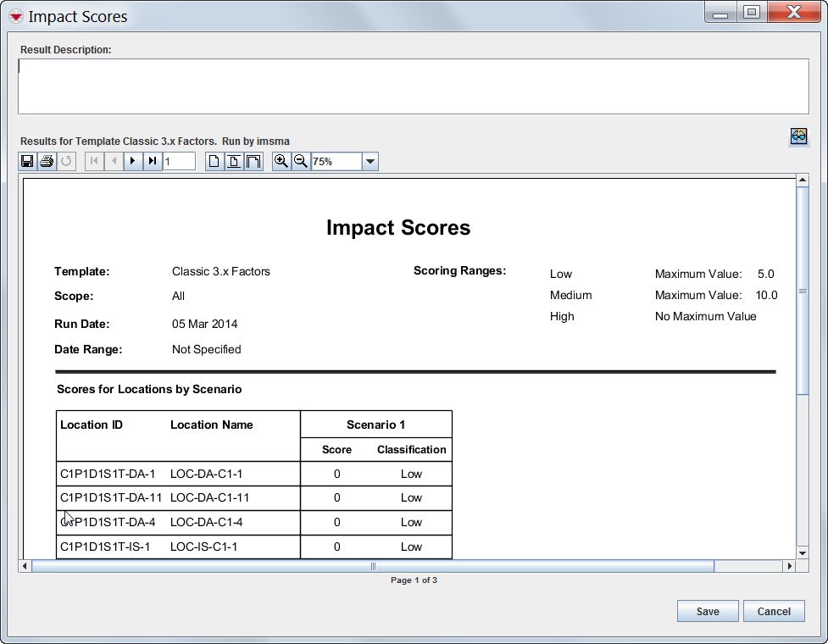Image resolution: width=828 pixels, height=644 pixels.
Task: Click the glasses preview icon
Action: 797,136
